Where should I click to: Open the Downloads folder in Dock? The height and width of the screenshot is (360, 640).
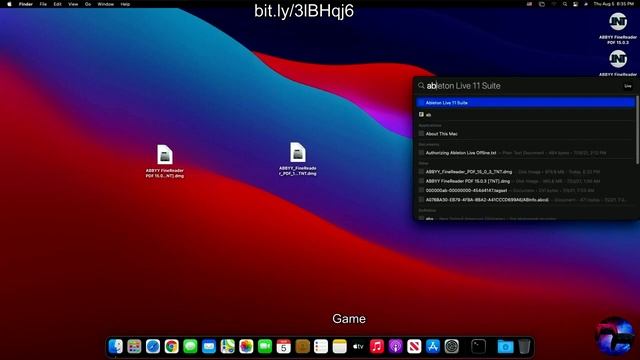(505, 347)
